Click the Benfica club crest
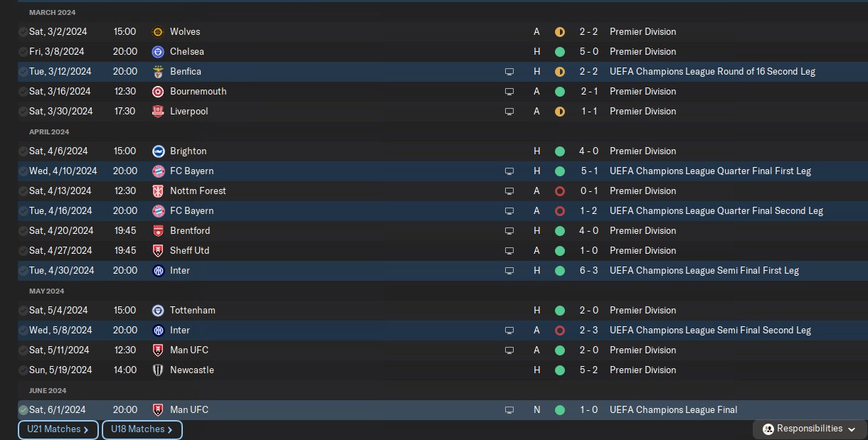Image resolution: width=868 pixels, height=440 pixels. pyautogui.click(x=158, y=72)
